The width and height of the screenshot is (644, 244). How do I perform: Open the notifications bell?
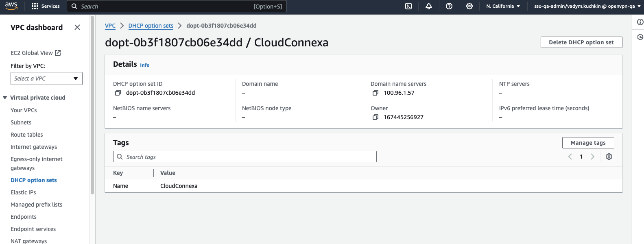coord(429,6)
